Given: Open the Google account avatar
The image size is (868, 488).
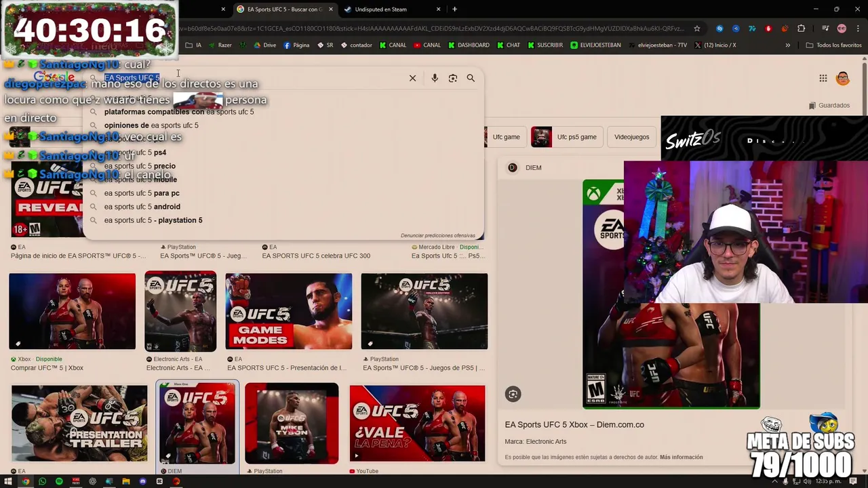Looking at the screenshot, I should 843,78.
